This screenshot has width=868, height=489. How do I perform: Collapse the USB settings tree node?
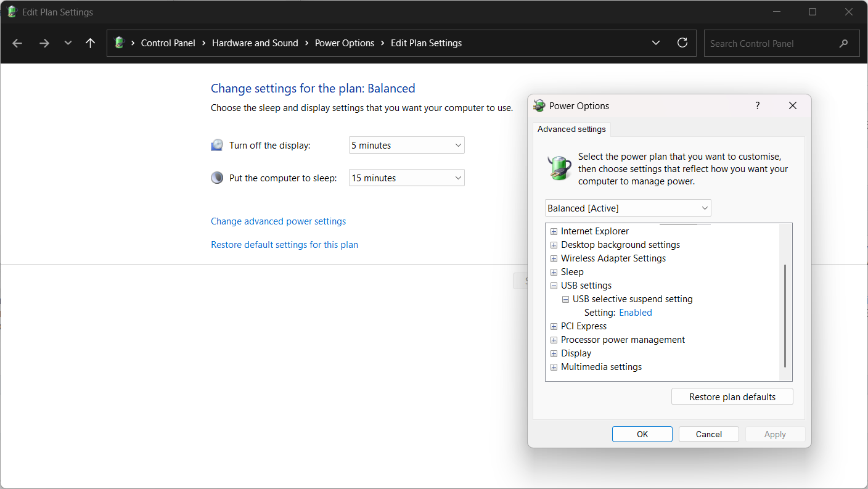point(554,286)
